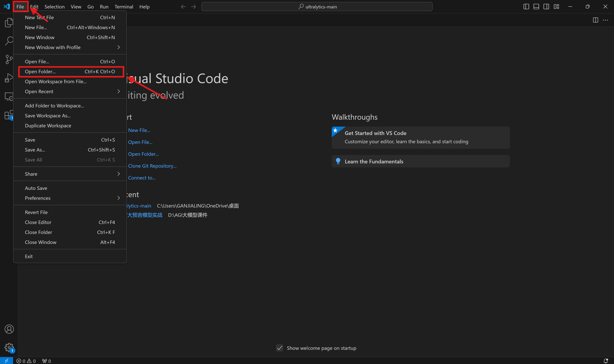The width and height of the screenshot is (614, 364).
Task: Open the File menu
Action: (x=20, y=7)
